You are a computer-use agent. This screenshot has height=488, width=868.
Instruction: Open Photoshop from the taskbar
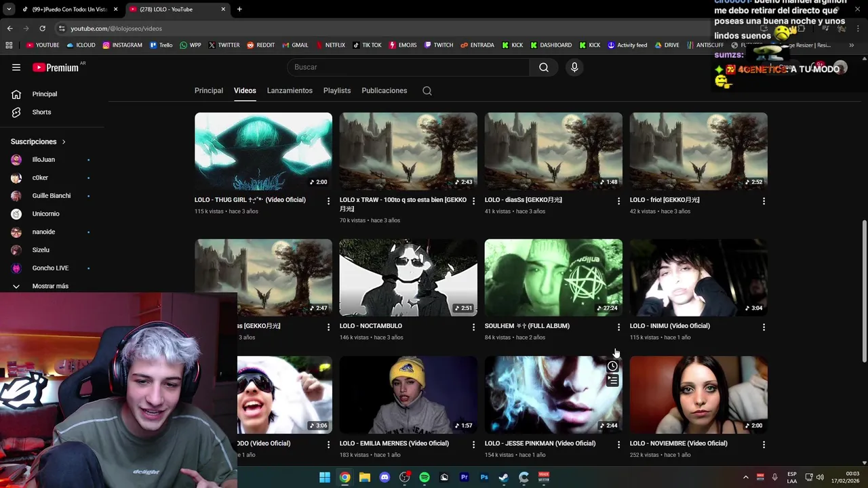[x=484, y=477]
